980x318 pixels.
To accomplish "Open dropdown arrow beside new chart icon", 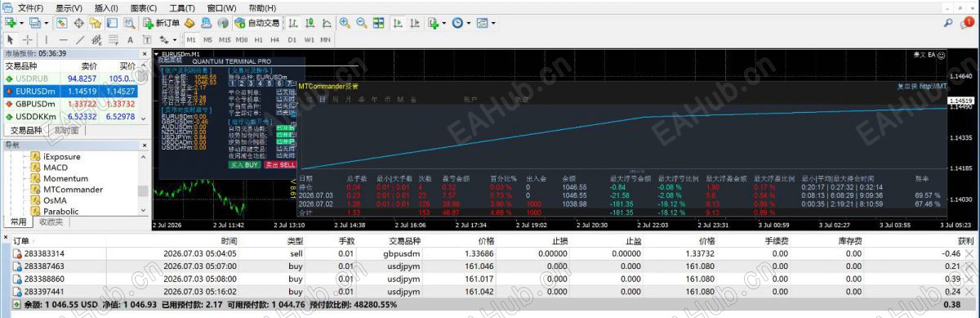I will [22, 23].
